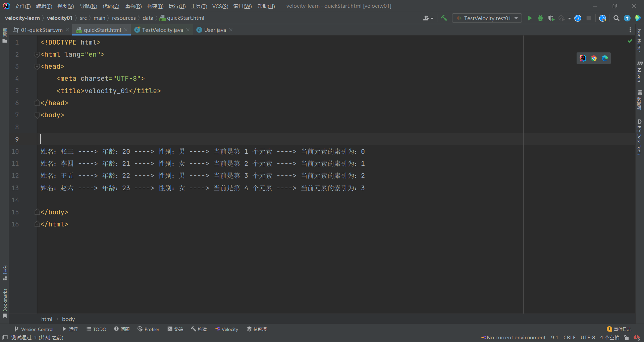Viewport: 644px width, 342px height.
Task: Click No current environment status widget
Action: tap(513, 338)
